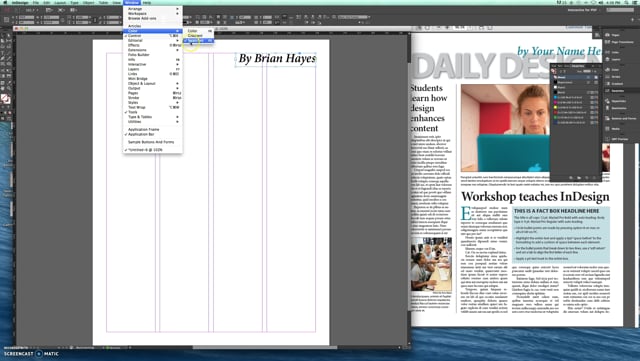The width and height of the screenshot is (640, 361).
Task: Choose Mini Bridge in Window menu
Action: (x=153, y=78)
